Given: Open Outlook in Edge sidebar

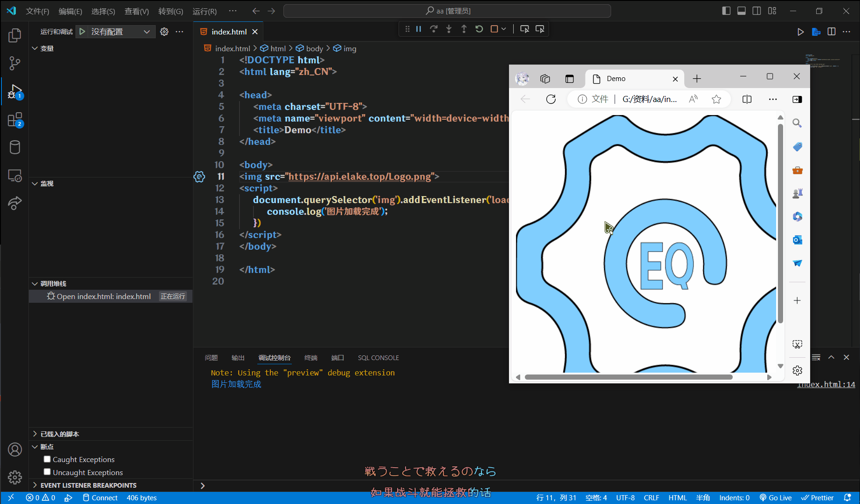Looking at the screenshot, I should pos(797,240).
